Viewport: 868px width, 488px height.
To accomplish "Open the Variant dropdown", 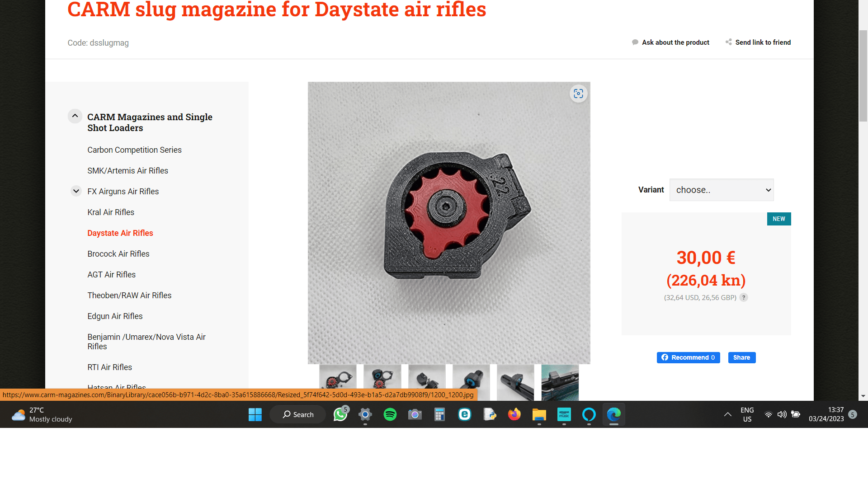I will pos(722,190).
